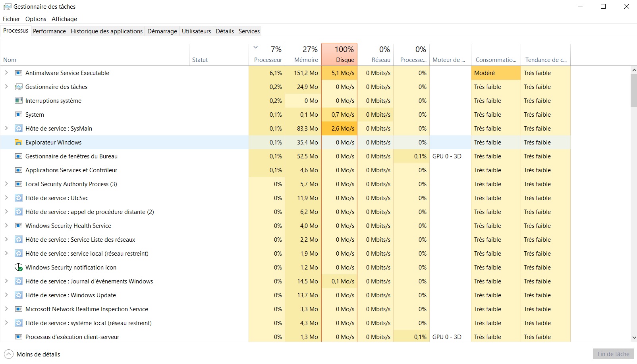Select Windows Security notification icon row name
This screenshot has height=364, width=637.
tap(71, 268)
